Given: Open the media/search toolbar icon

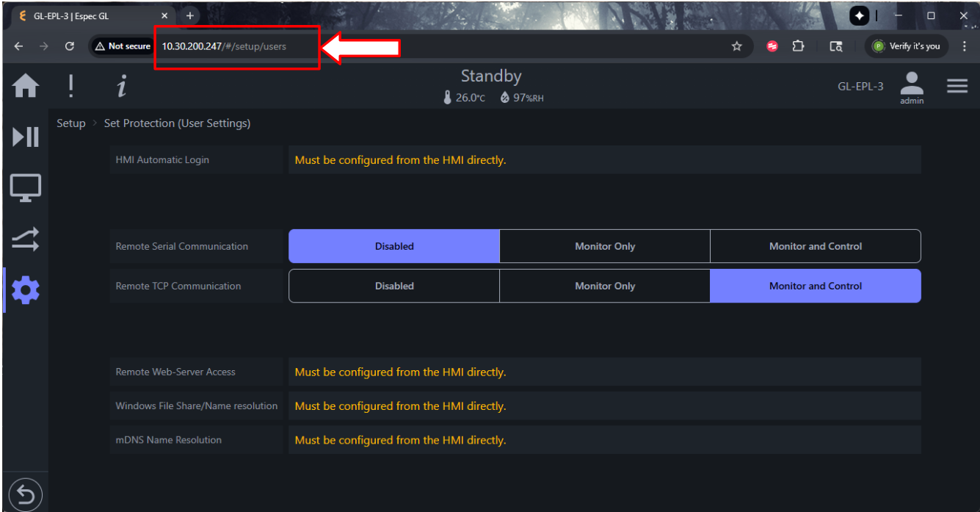Looking at the screenshot, I should [835, 46].
